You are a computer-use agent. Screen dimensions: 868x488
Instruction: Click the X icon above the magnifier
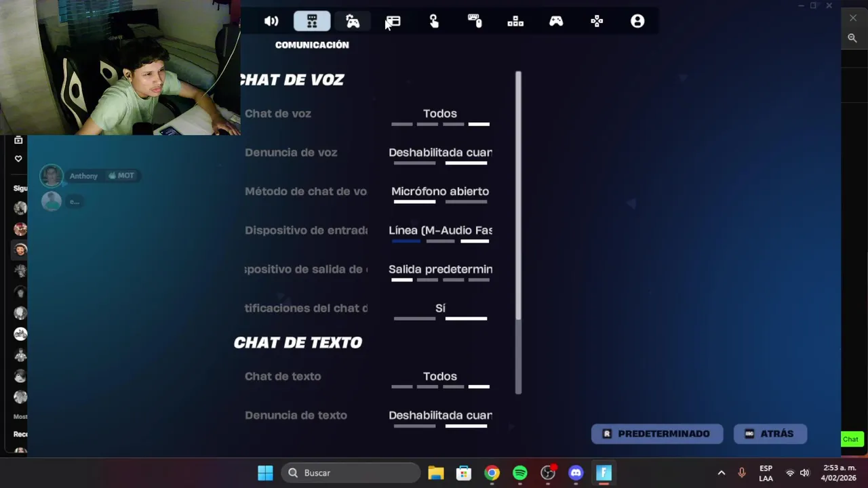[853, 18]
